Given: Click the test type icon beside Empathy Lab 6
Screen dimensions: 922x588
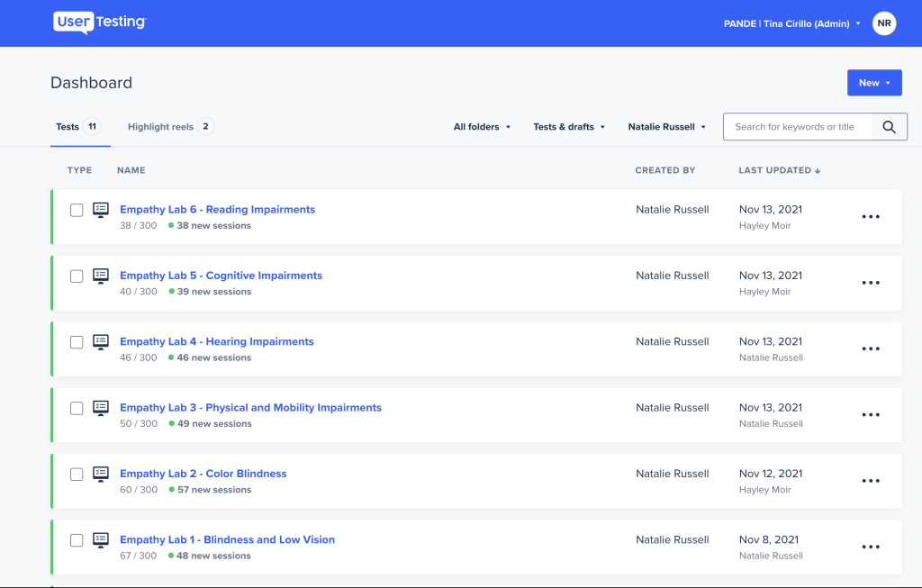Looking at the screenshot, I should coord(100,209).
